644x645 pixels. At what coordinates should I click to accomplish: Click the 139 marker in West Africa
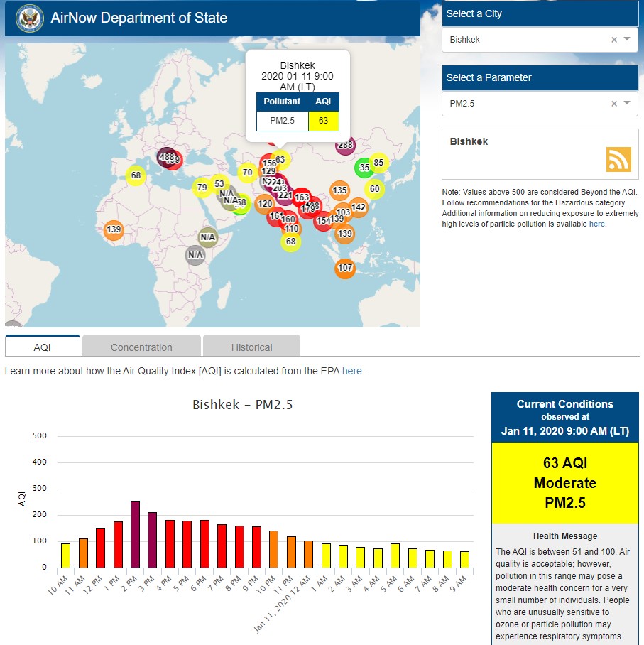pyautogui.click(x=113, y=229)
